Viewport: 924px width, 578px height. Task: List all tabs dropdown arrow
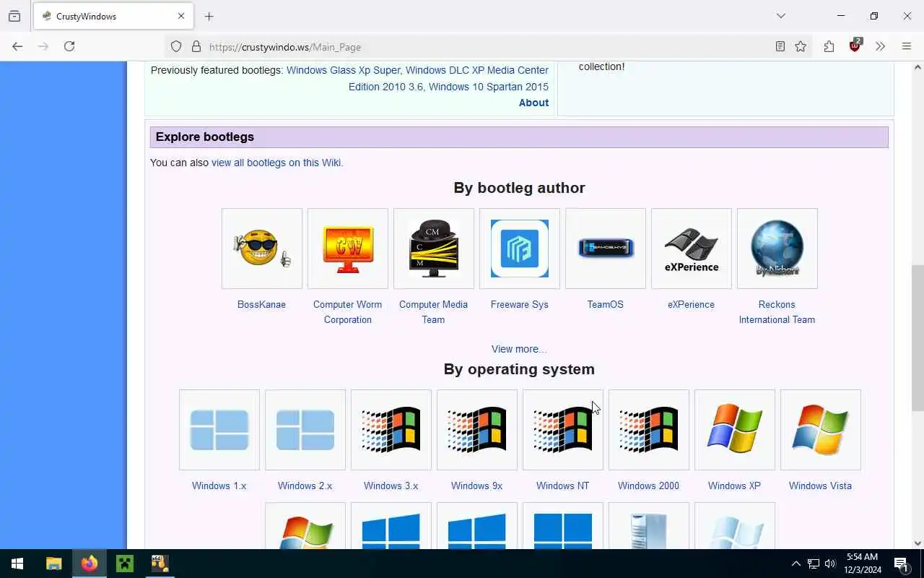[x=780, y=16]
